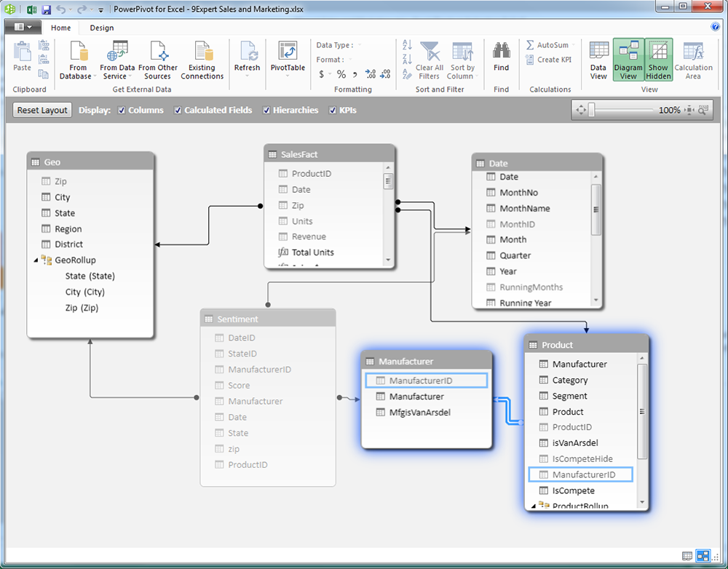Switch to Data View

[598, 58]
